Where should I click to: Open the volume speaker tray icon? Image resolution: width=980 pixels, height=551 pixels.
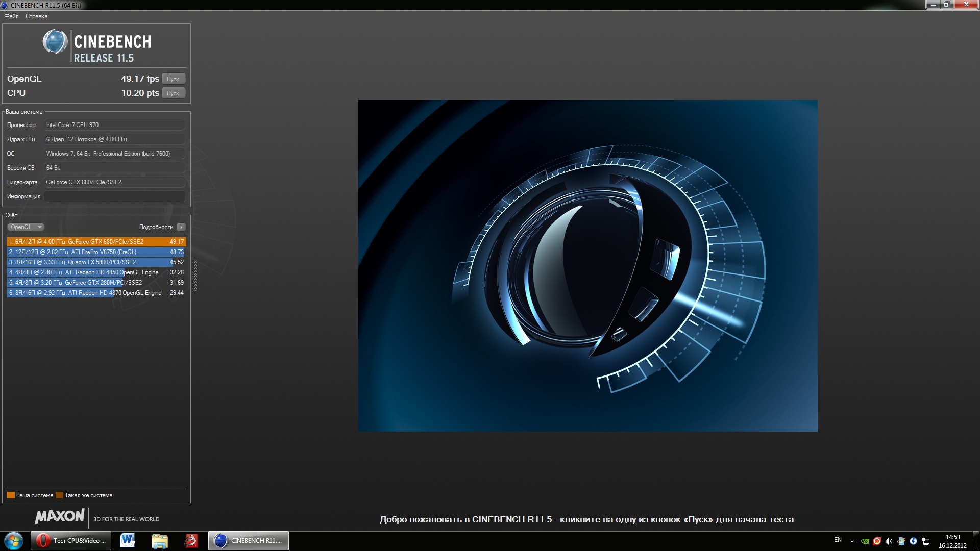click(889, 541)
